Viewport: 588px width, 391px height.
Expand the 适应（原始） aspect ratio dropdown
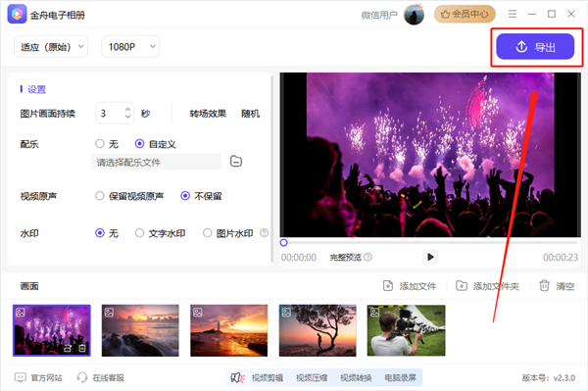pyautogui.click(x=51, y=47)
